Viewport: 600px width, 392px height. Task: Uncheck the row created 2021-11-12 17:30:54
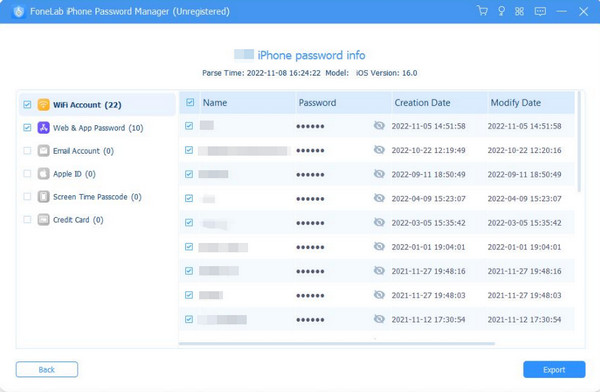click(x=189, y=319)
